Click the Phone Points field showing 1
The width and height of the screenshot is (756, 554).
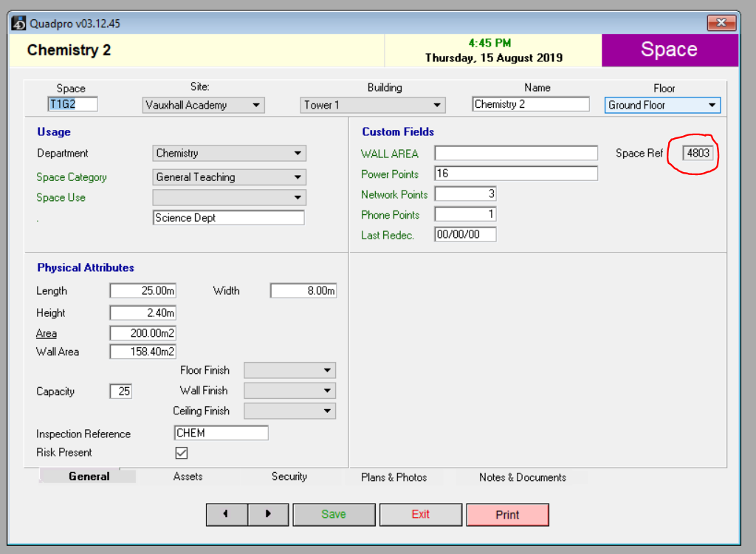[x=465, y=214]
